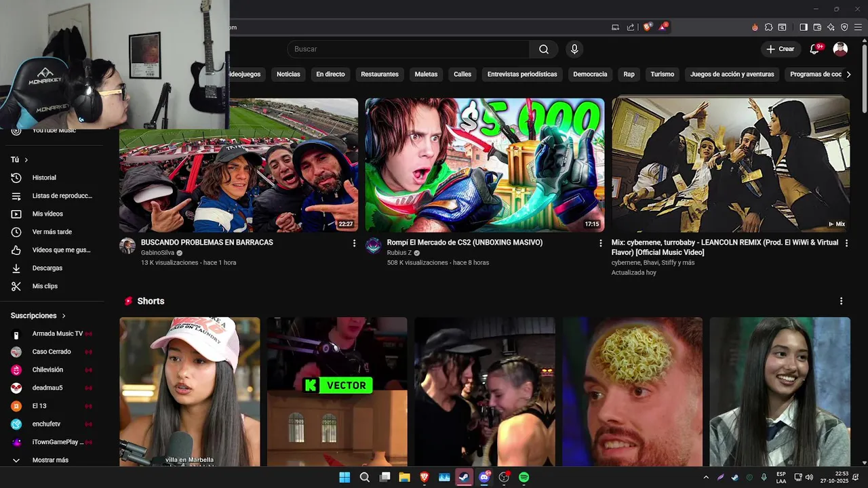
Task: Click the Buscar search field
Action: (x=408, y=49)
